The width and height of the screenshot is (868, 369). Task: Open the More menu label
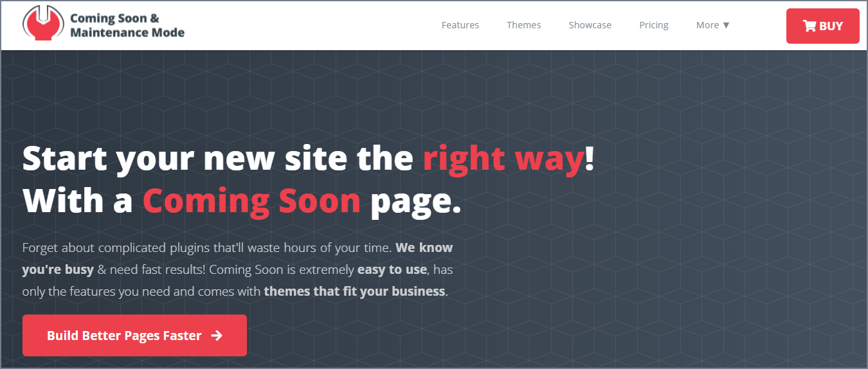(707, 25)
